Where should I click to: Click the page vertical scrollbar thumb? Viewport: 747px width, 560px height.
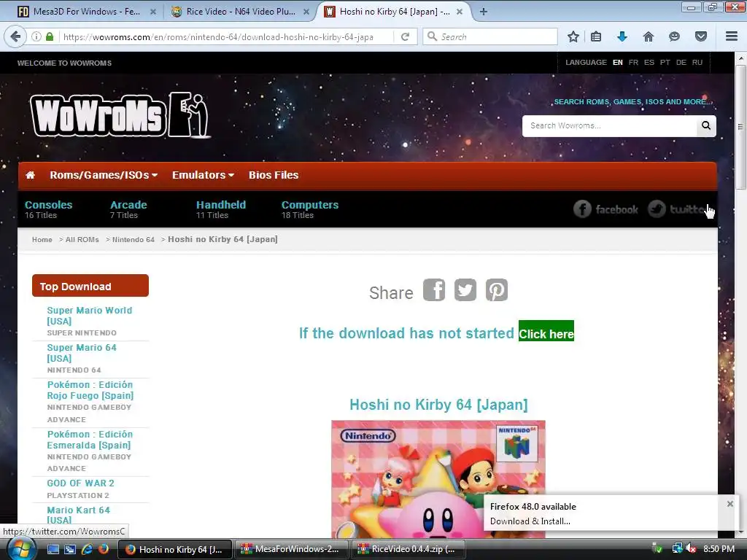point(741,127)
